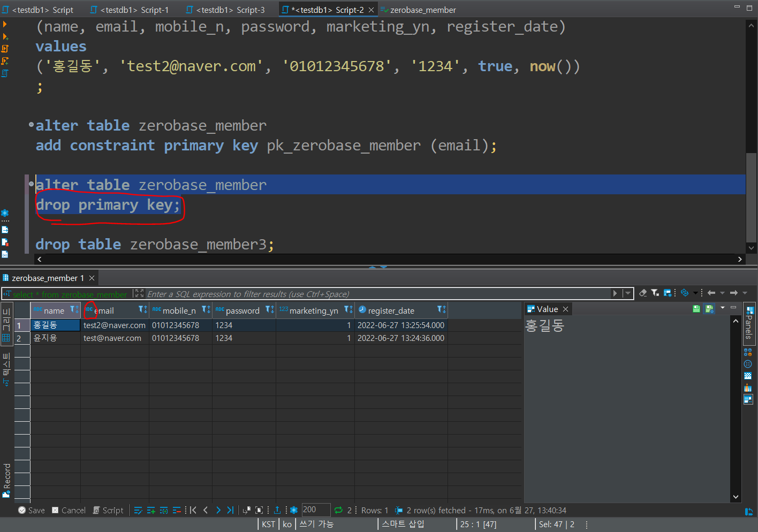Open the Metadata panel checkered icon

pyautogui.click(x=748, y=376)
